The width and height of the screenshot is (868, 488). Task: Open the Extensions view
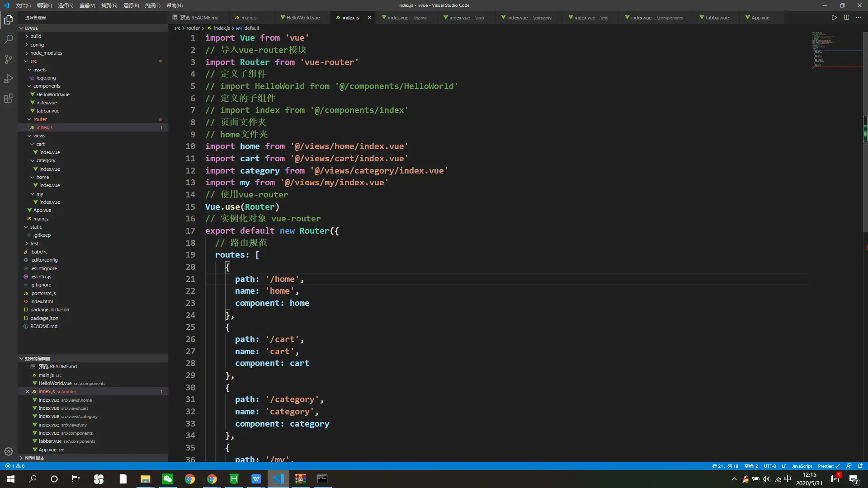pos(9,99)
